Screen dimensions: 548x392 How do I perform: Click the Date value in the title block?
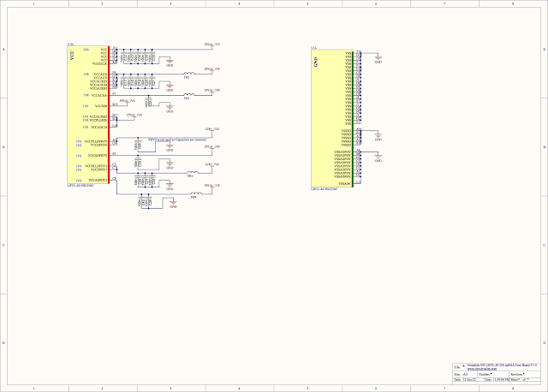tap(470, 379)
